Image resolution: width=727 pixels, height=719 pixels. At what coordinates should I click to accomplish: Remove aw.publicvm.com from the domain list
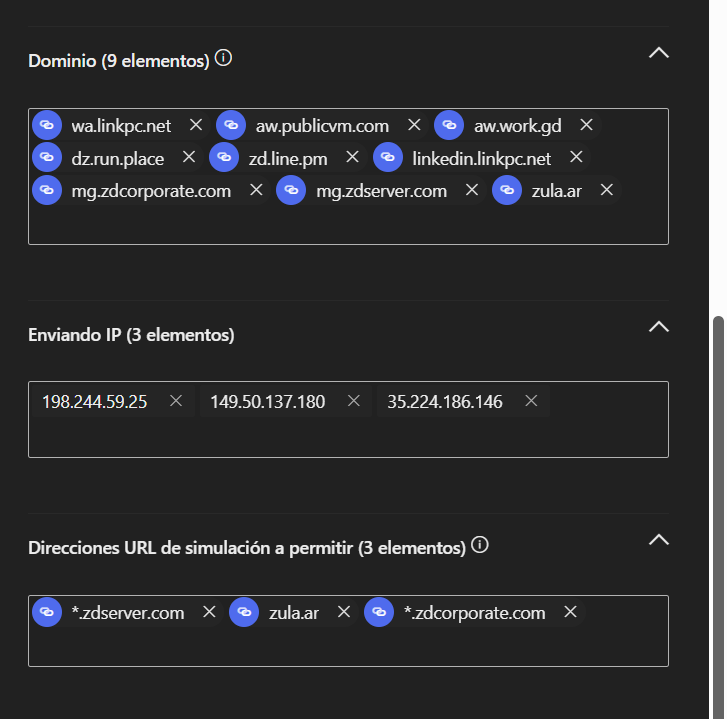coord(414,125)
